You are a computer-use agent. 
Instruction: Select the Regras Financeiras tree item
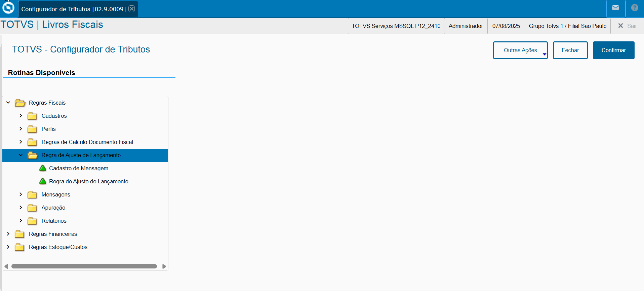click(x=53, y=234)
